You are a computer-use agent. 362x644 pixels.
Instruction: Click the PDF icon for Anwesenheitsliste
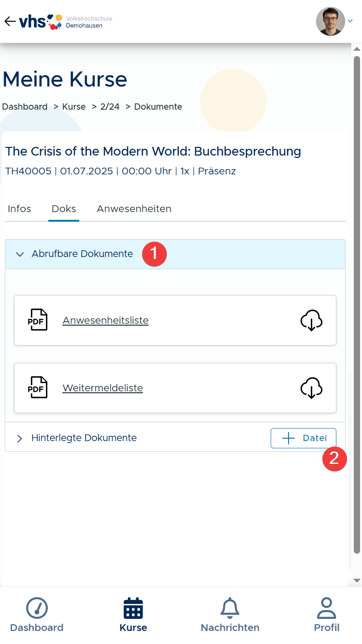[38, 320]
